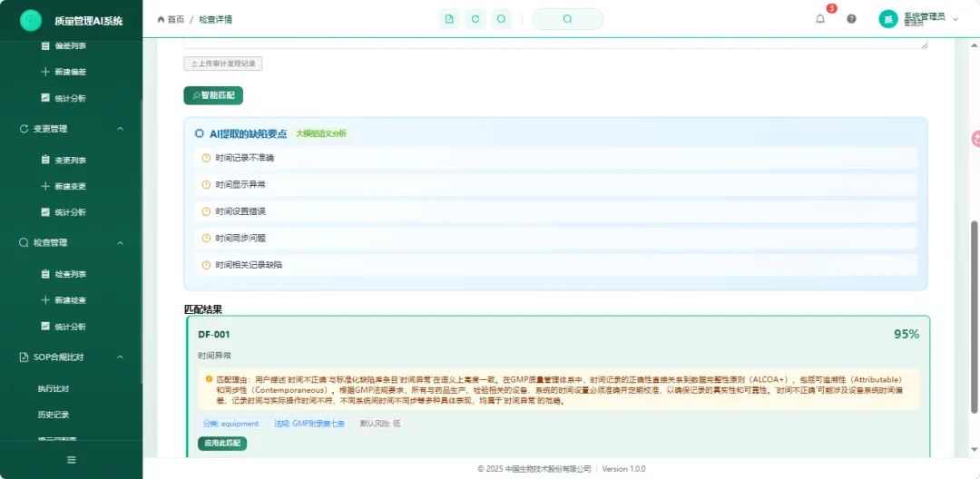Click the 分类: equipment tag

coord(230,424)
